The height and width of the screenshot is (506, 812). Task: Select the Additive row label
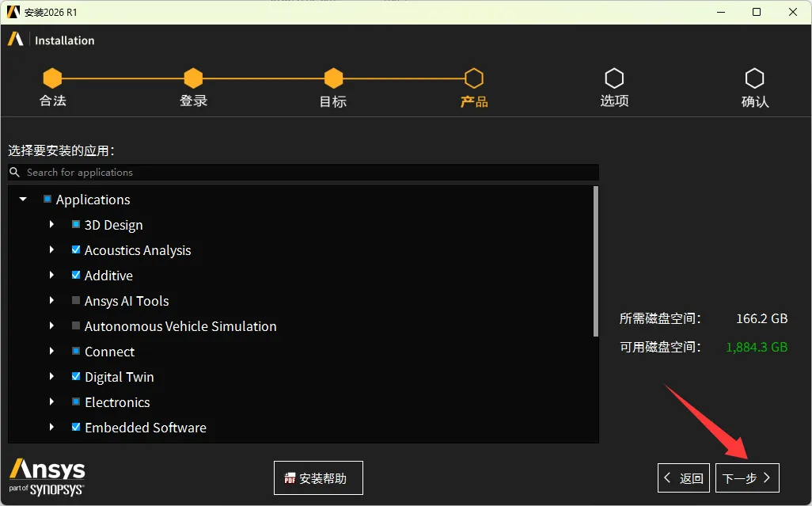click(x=108, y=276)
